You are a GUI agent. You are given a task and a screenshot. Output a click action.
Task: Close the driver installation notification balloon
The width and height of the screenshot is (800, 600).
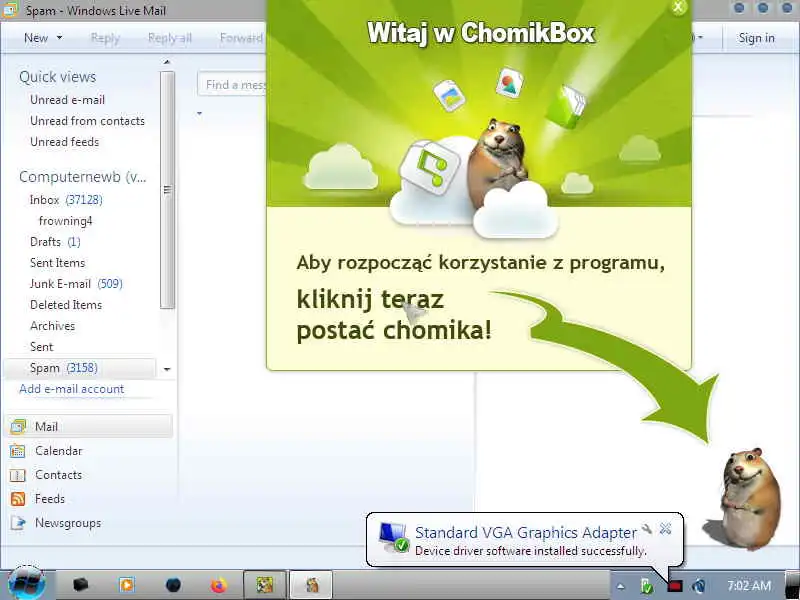click(665, 529)
